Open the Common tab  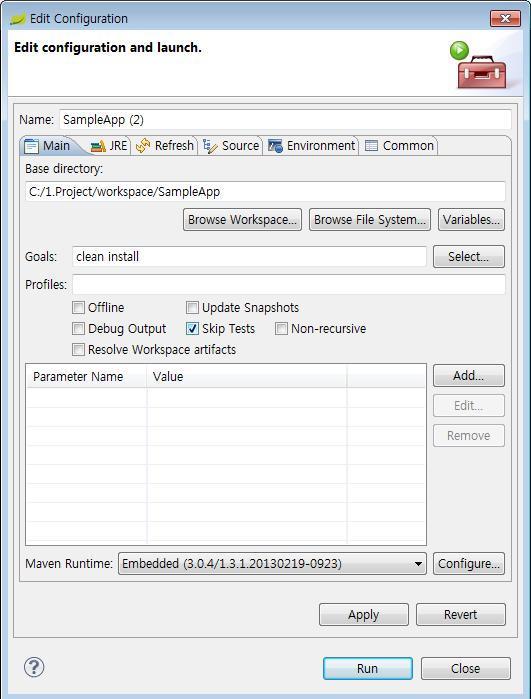pos(399,146)
